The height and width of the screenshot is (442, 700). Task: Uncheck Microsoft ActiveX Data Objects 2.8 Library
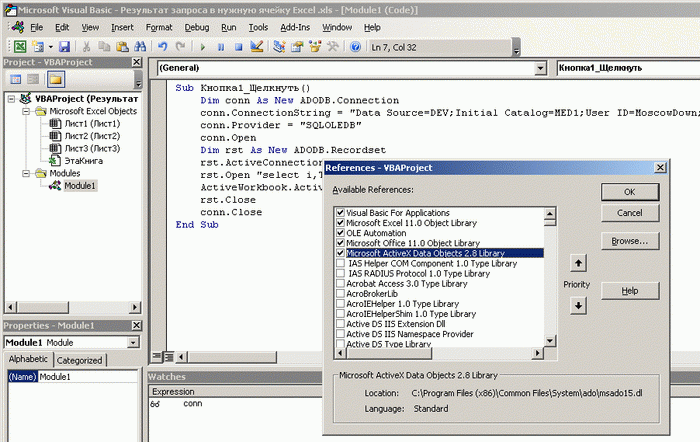click(x=340, y=253)
